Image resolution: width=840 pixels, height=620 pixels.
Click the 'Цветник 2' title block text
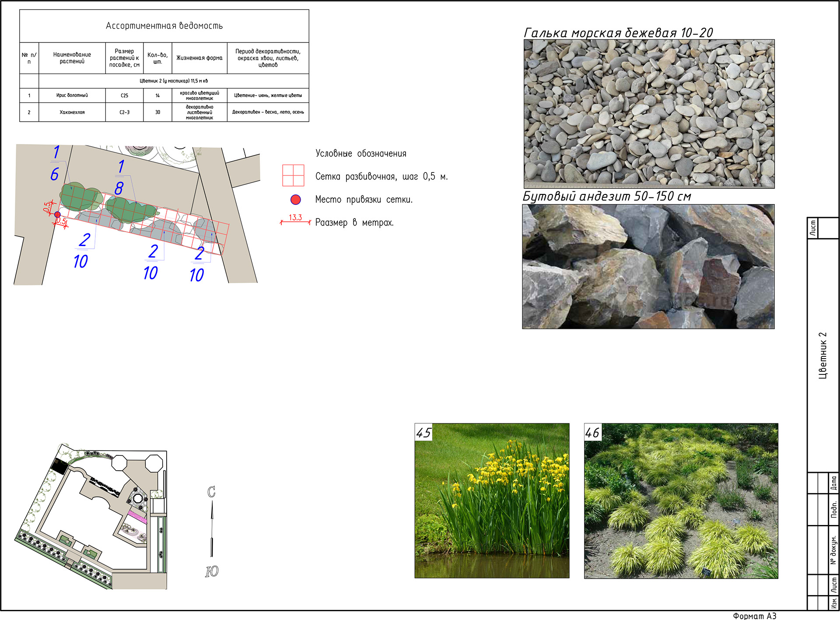point(822,355)
